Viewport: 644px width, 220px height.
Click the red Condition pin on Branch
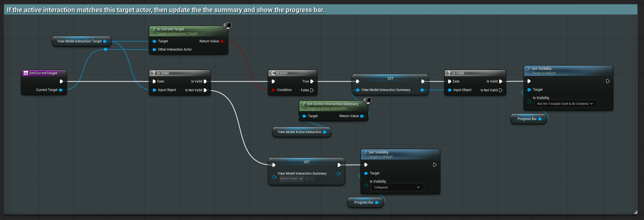point(273,90)
